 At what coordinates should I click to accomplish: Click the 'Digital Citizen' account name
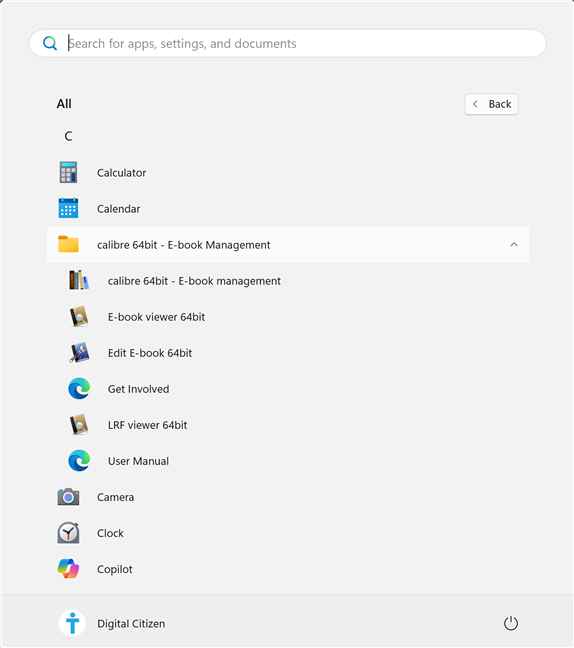[131, 624]
